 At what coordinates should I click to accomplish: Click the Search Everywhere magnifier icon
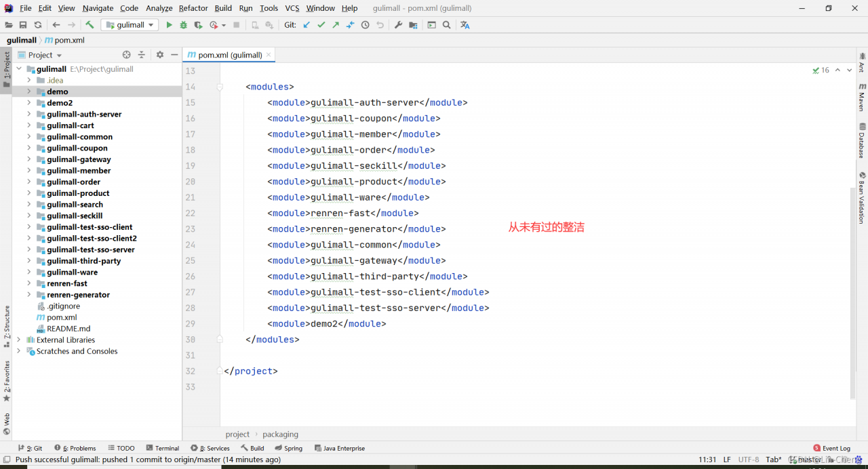coord(446,25)
